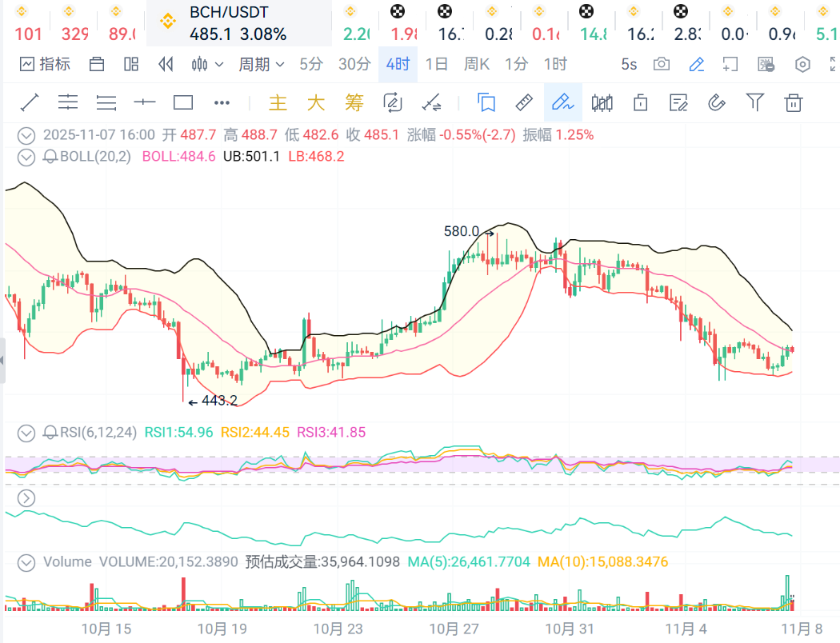Toggle the 主 main-force indicator
Viewport: 840px width, 643px height.
click(x=278, y=102)
